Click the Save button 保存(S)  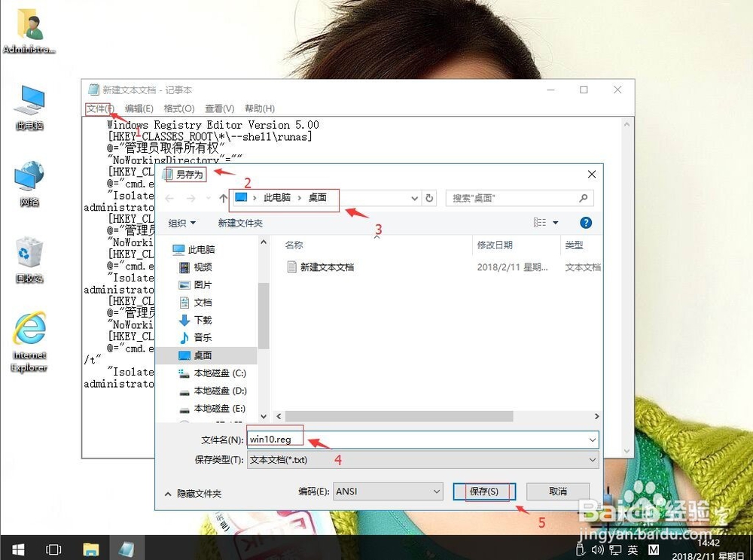pyautogui.click(x=484, y=492)
